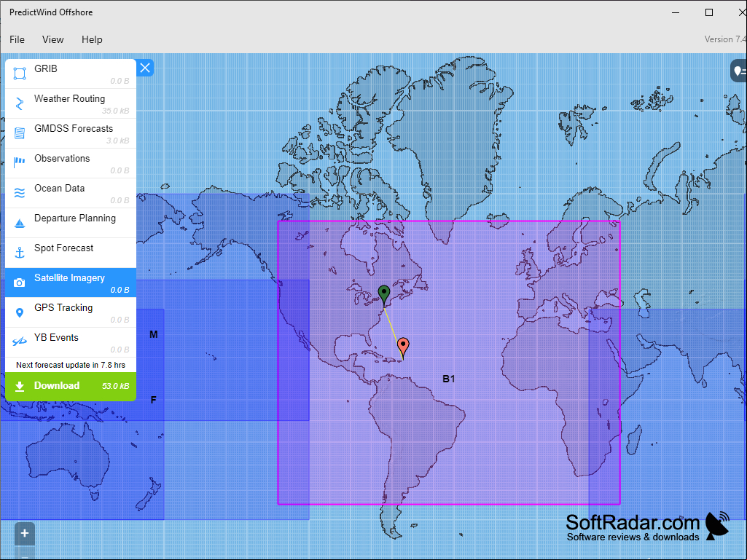Image resolution: width=747 pixels, height=560 pixels.
Task: Open Weather Routing from the side panel
Action: (71, 103)
